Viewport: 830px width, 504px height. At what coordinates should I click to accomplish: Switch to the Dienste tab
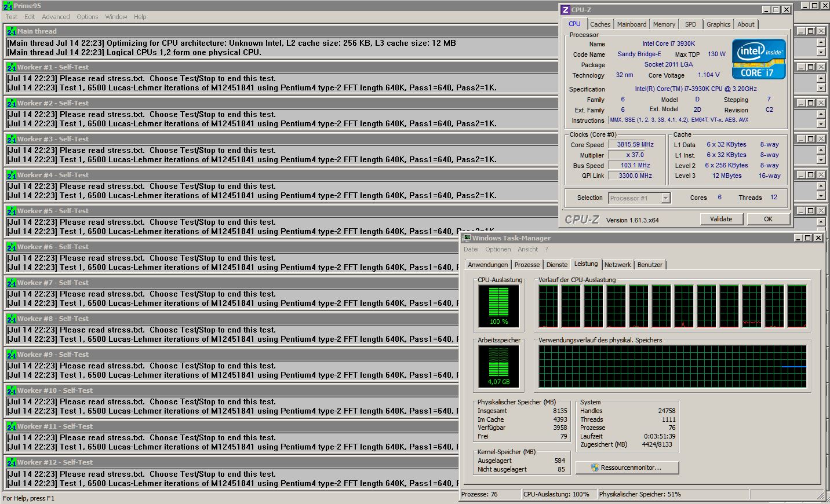(x=557, y=265)
